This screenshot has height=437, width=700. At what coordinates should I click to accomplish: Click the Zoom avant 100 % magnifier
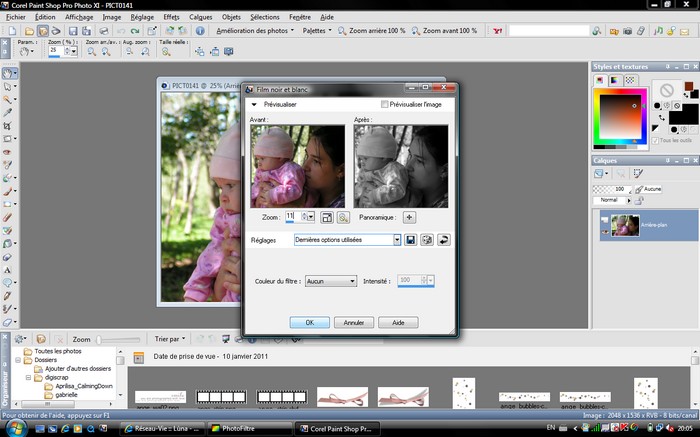click(415, 31)
